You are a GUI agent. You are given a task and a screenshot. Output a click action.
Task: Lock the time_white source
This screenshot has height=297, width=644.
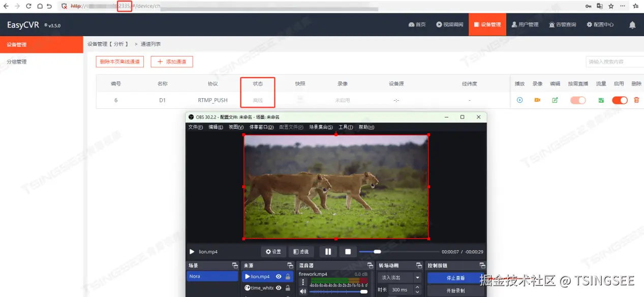point(288,288)
